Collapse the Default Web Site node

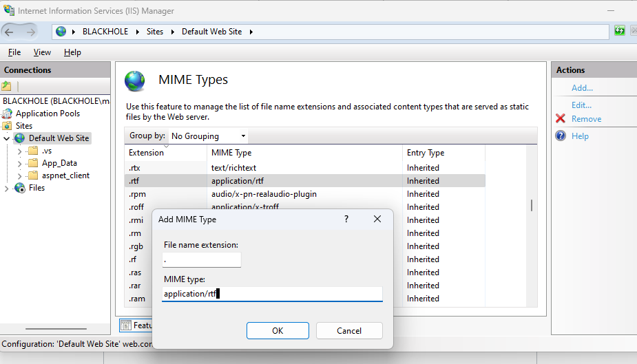pos(6,138)
